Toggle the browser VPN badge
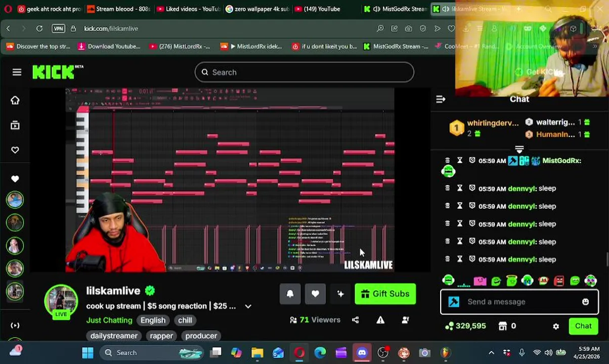The height and width of the screenshot is (364, 609). coord(58,28)
